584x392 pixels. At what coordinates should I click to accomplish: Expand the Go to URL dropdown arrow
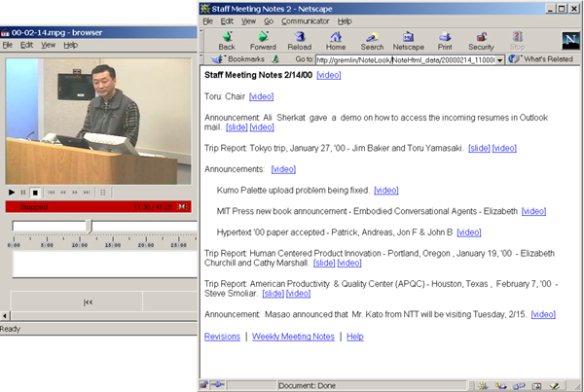499,60
